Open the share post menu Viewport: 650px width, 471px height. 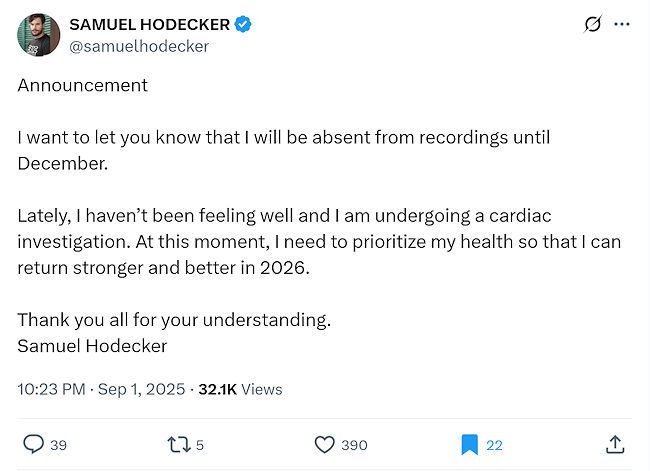point(615,444)
